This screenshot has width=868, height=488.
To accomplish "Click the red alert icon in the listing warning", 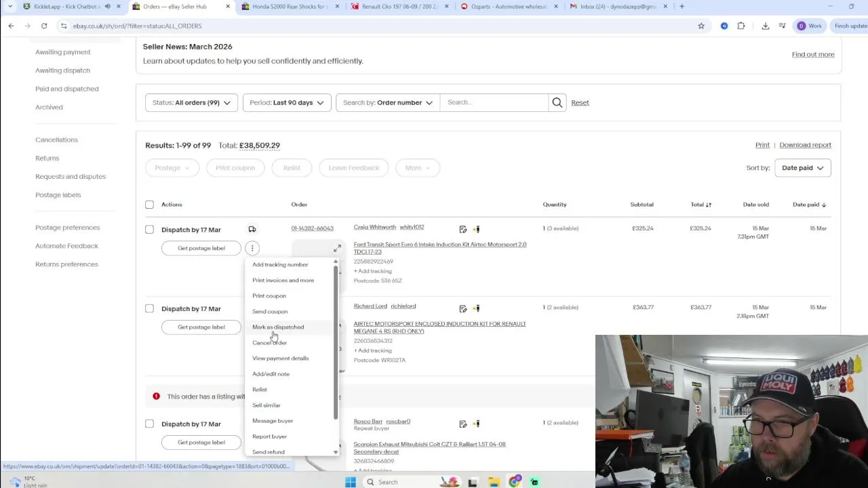I will pyautogui.click(x=156, y=396).
